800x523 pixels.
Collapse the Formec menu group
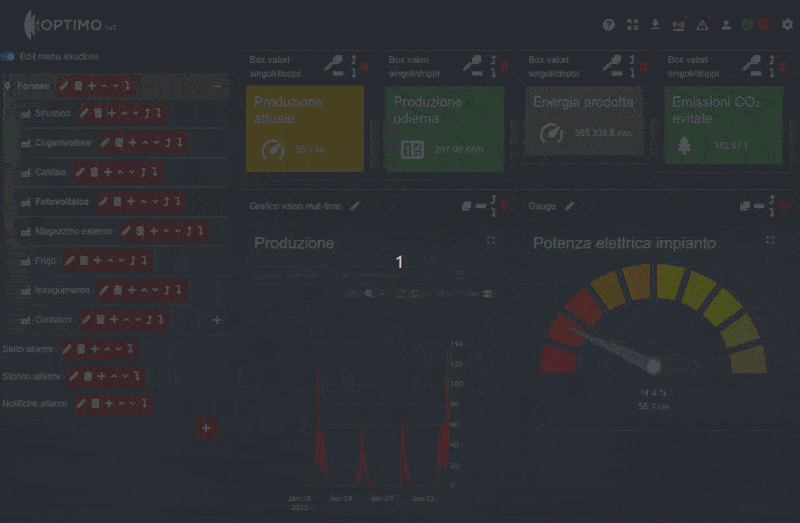coord(217,86)
